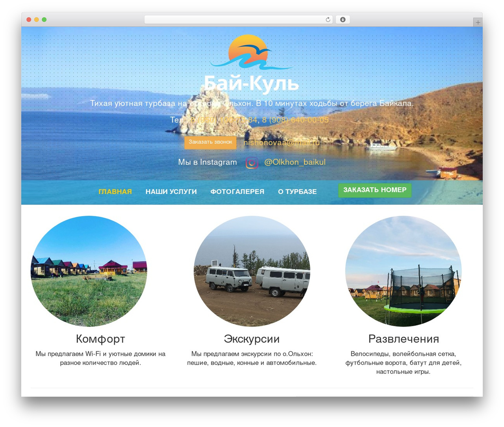This screenshot has height=427, width=504.
Task: Click the green ЗАКАЗАТЬ НОМЕР button
Action: coord(375,190)
